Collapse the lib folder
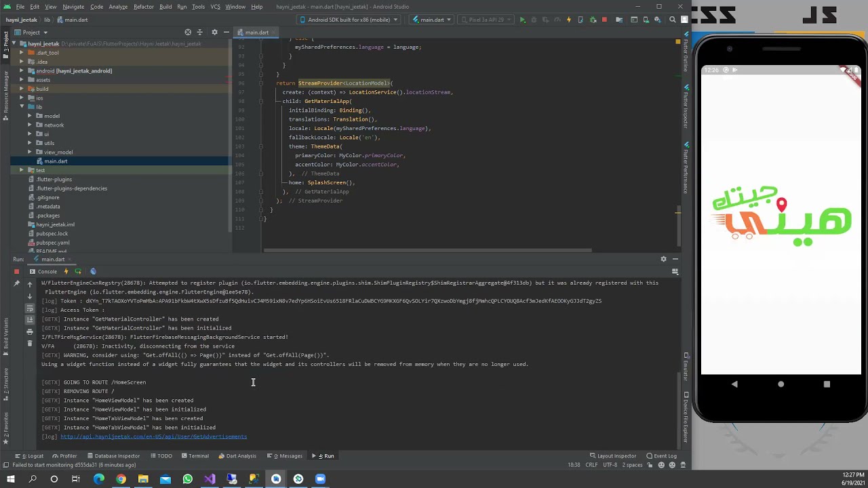 point(21,106)
